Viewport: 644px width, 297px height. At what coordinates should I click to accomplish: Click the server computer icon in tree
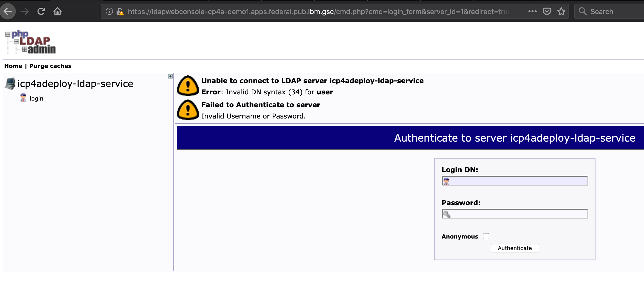tap(10, 84)
